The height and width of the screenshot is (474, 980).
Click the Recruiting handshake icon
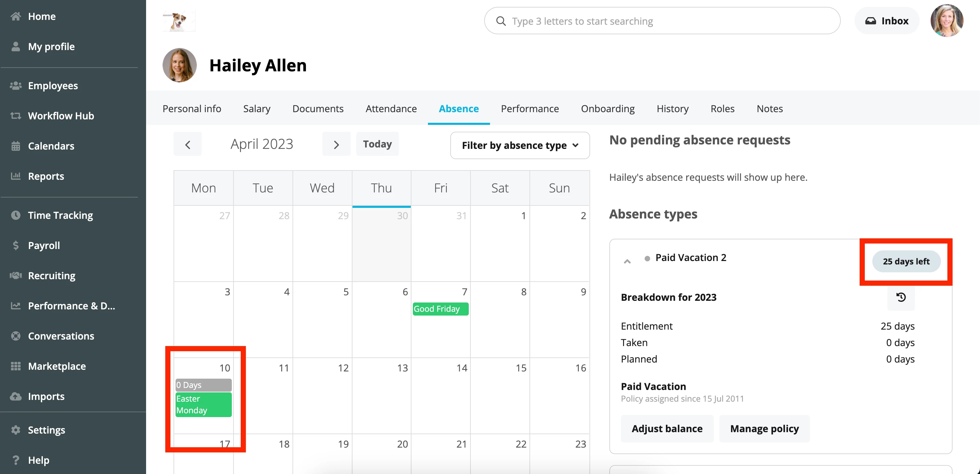(15, 275)
